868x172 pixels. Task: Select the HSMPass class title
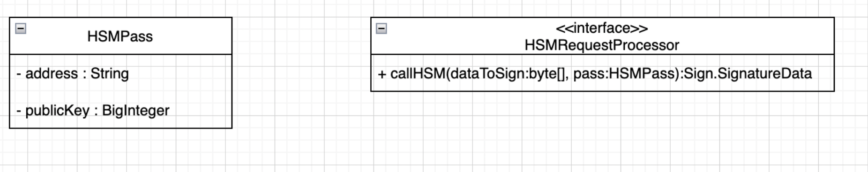click(120, 36)
